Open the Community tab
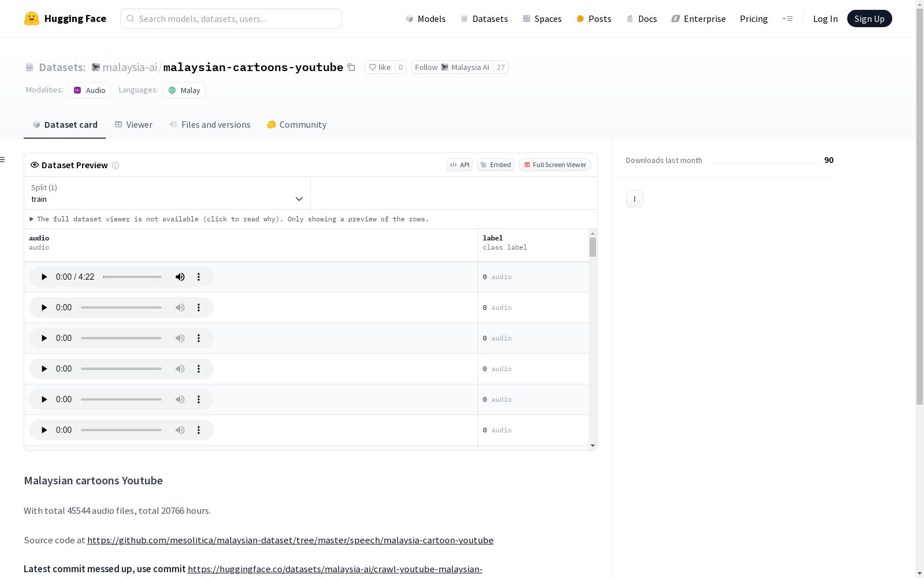 297,125
